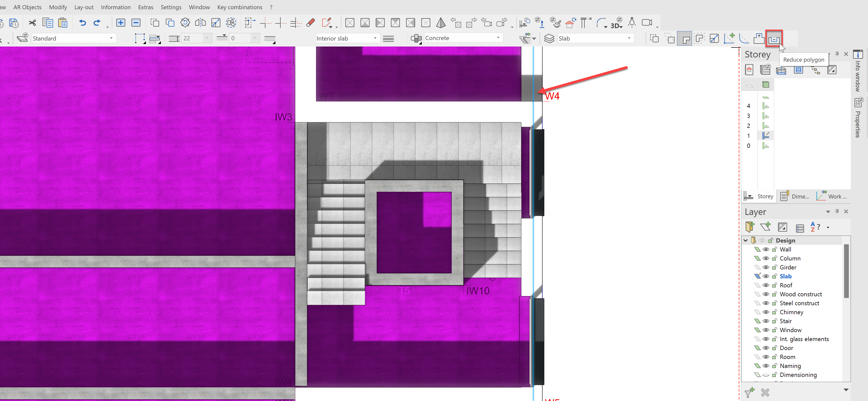Click the Reduce polygon tool icon

(774, 39)
